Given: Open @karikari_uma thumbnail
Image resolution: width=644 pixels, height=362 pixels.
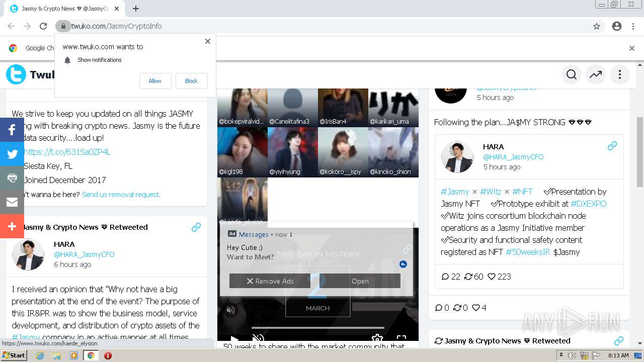Looking at the screenshot, I should (x=393, y=108).
